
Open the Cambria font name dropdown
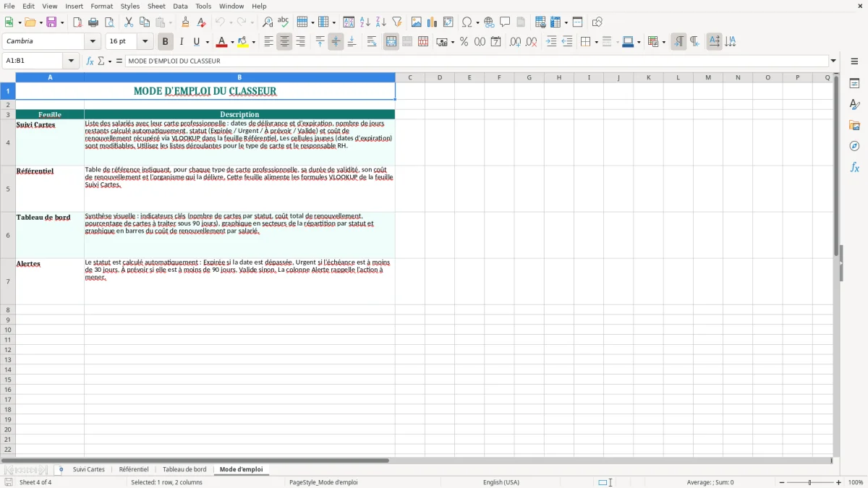point(93,42)
